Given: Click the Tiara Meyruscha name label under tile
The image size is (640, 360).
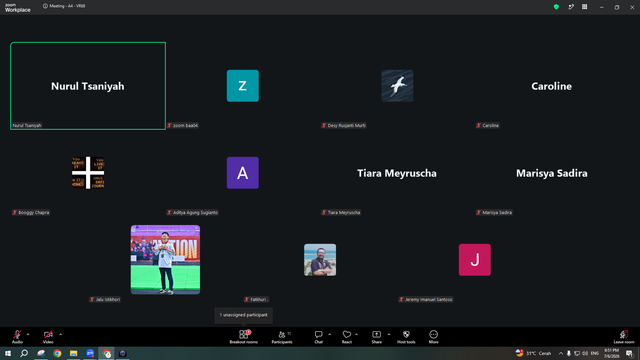Looking at the screenshot, I should (341, 212).
